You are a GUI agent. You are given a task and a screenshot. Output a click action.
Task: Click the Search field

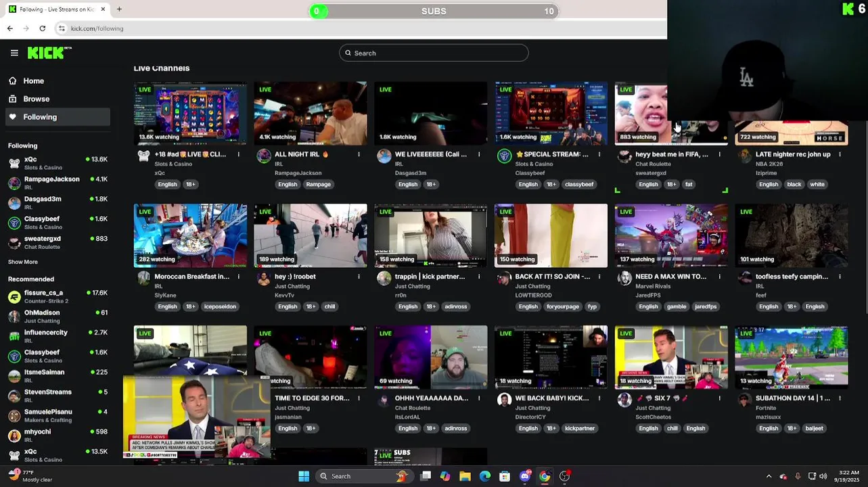point(434,53)
